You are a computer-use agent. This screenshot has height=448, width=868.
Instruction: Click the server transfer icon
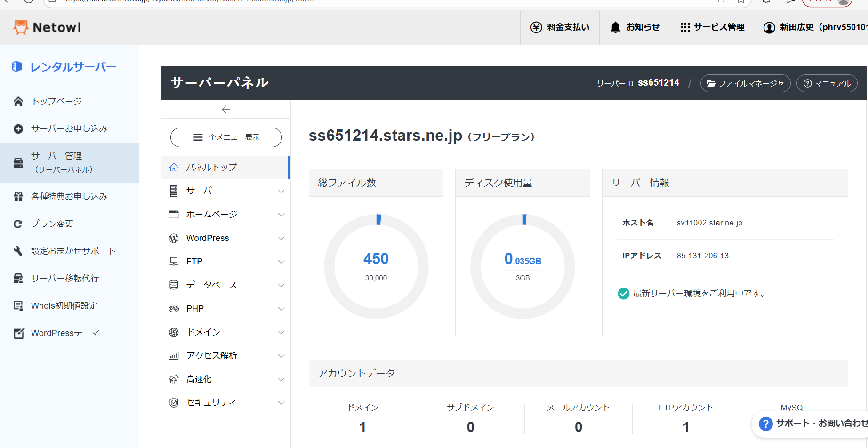click(x=18, y=279)
